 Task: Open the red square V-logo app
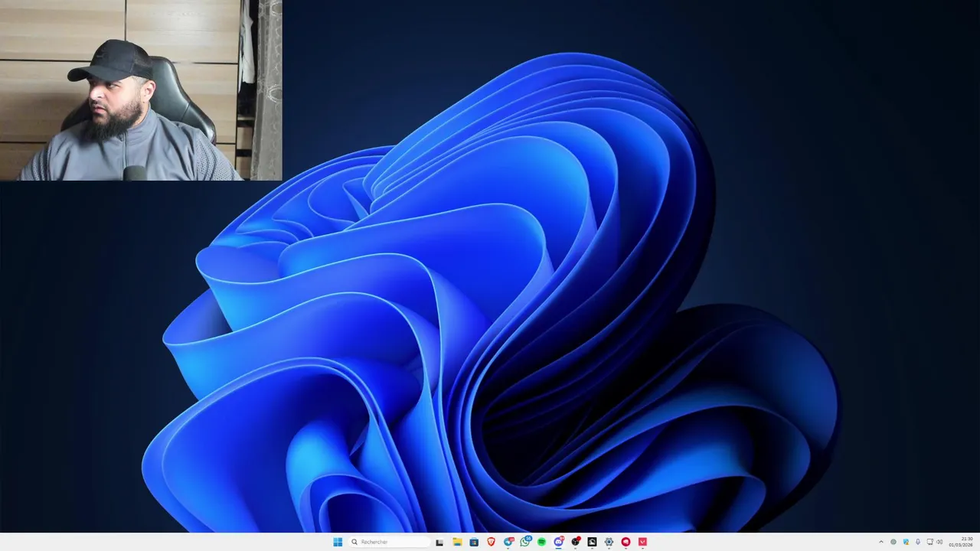click(642, 542)
